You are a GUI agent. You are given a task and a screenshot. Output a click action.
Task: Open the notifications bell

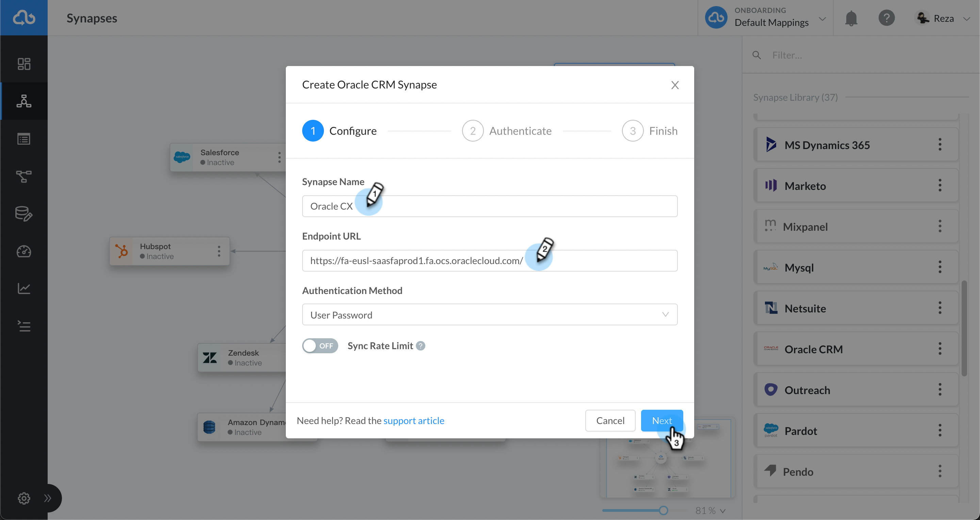point(851,18)
